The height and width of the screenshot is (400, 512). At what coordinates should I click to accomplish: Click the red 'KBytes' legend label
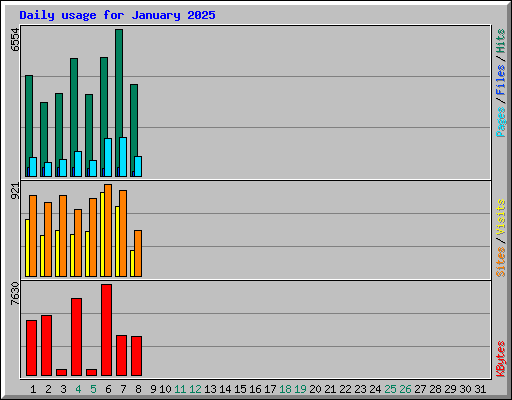pos(500,359)
